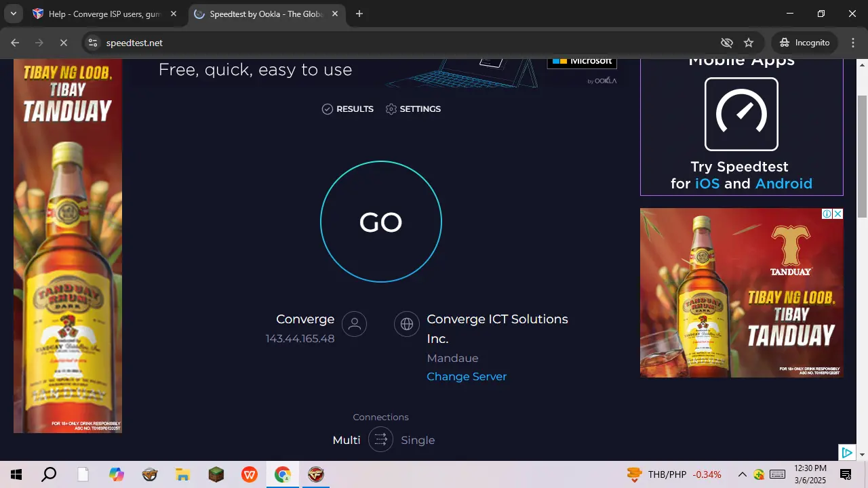This screenshot has height=488, width=868.
Task: Switch to the Help - Converge ISP users tab
Action: pos(105,14)
